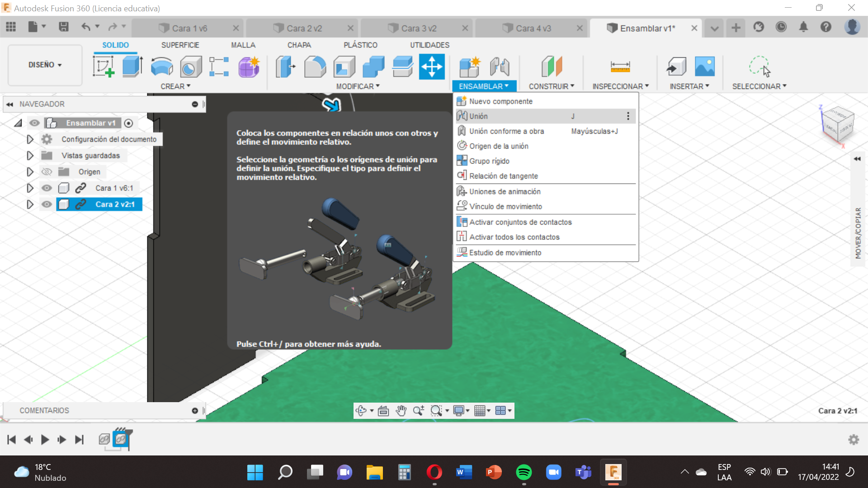Choose Estudio de movimiento entry
The width and height of the screenshot is (868, 488).
click(x=546, y=253)
